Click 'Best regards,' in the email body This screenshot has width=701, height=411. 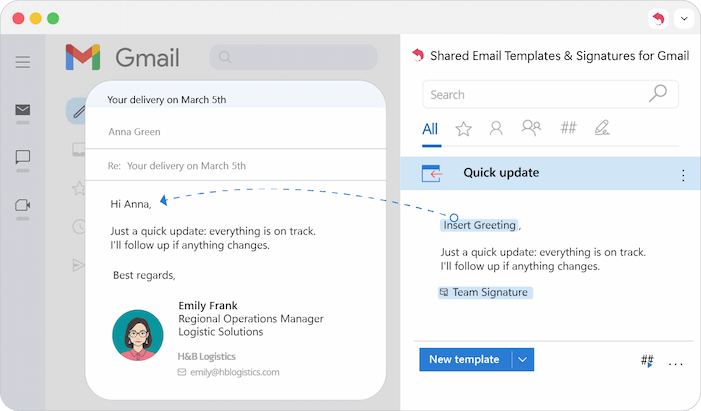[144, 275]
